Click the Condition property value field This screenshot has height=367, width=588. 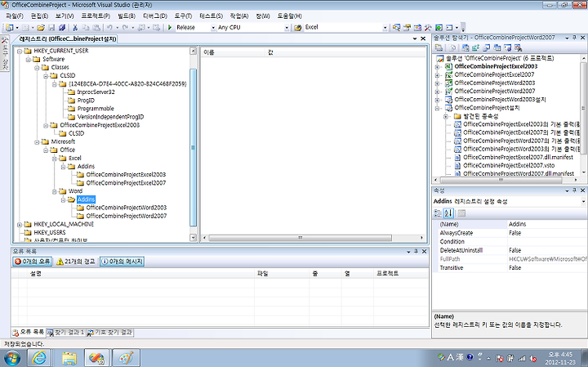coord(546,242)
